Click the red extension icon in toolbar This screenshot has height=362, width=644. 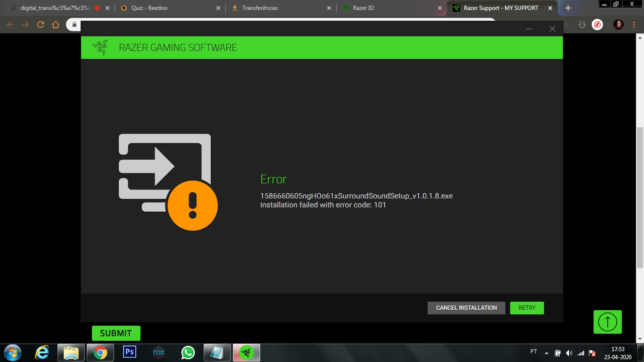click(x=597, y=25)
